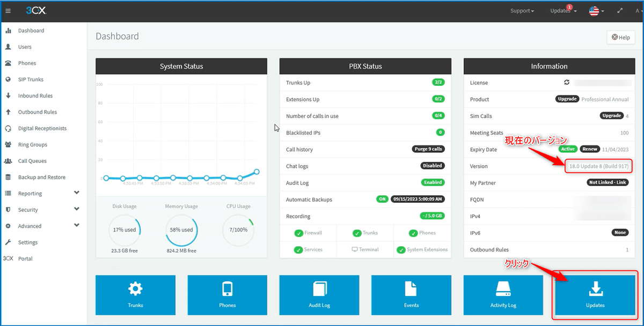The height and width of the screenshot is (326, 644).
Task: Click the Call Queues group icon
Action: 8,161
